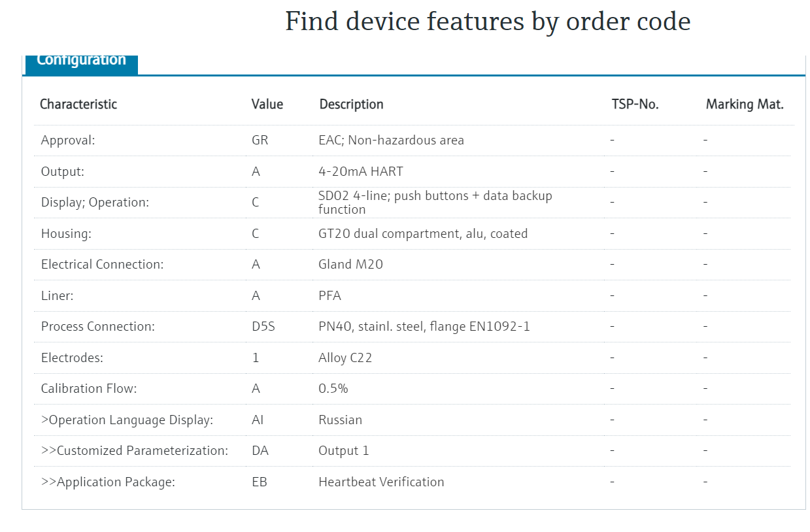Select the Customized Parameterization row label
The image size is (810, 532).
click(x=135, y=451)
